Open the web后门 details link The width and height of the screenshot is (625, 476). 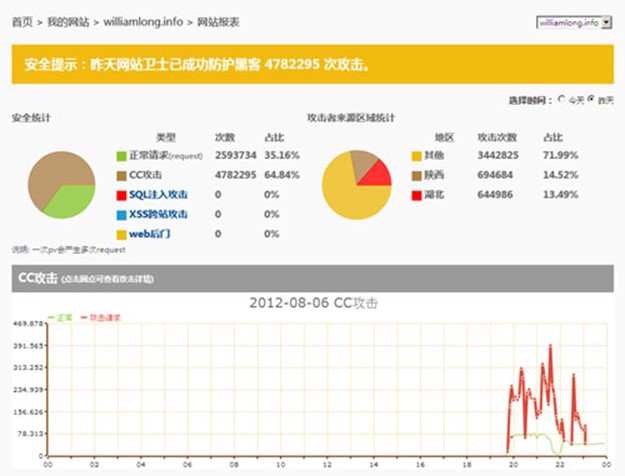149,233
